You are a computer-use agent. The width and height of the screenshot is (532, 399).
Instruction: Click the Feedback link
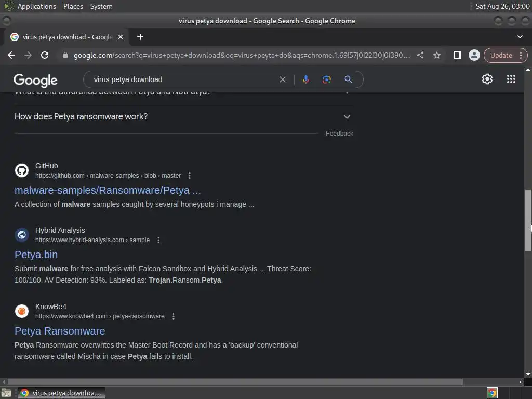pos(339,134)
